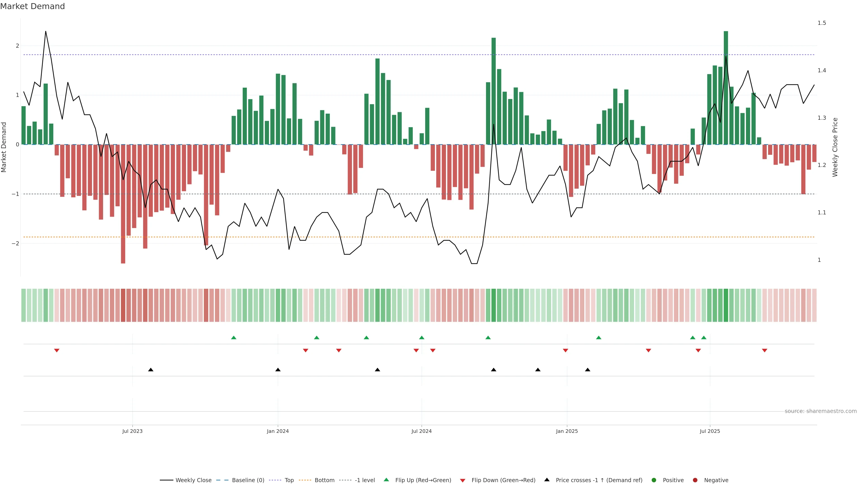Image resolution: width=868 pixels, height=488 pixels.
Task: Click black triangle marker on Jan 2024 gridline
Action: click(278, 370)
